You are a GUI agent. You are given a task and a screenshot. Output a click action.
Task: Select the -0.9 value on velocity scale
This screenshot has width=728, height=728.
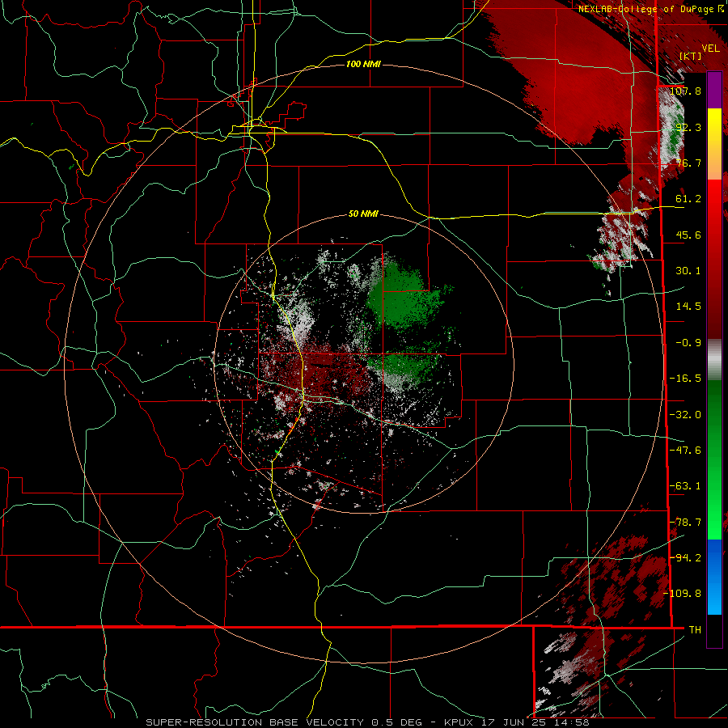point(688,343)
